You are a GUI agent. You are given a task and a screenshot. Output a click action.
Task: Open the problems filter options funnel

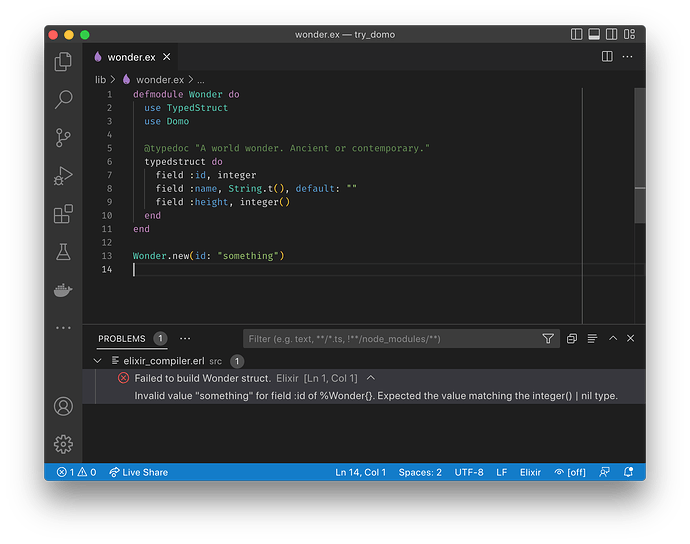click(548, 338)
